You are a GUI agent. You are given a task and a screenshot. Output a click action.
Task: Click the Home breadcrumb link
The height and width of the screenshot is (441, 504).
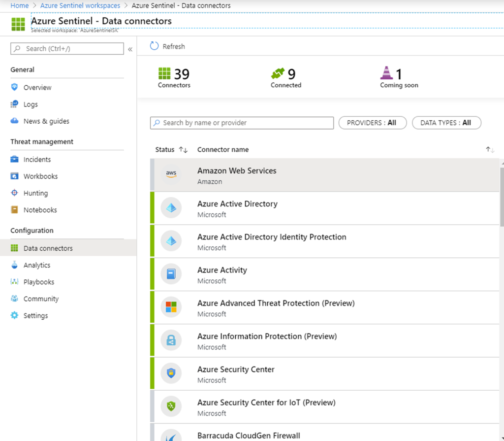click(20, 5)
